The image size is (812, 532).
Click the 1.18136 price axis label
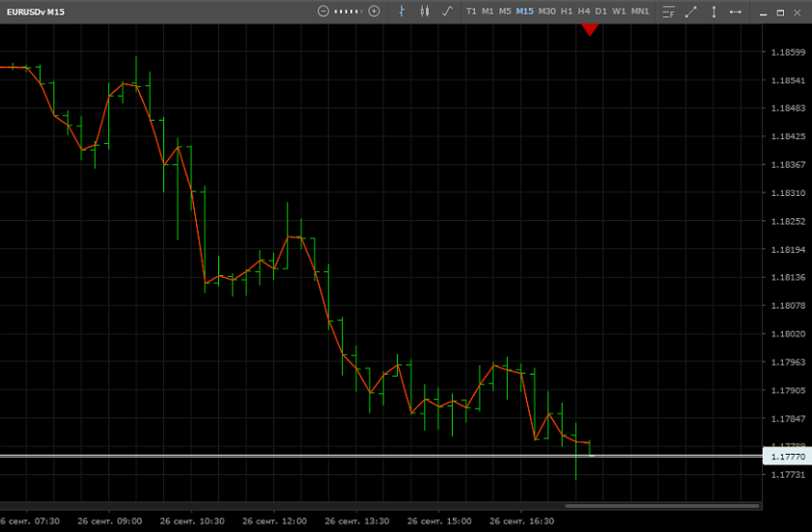[x=788, y=278]
